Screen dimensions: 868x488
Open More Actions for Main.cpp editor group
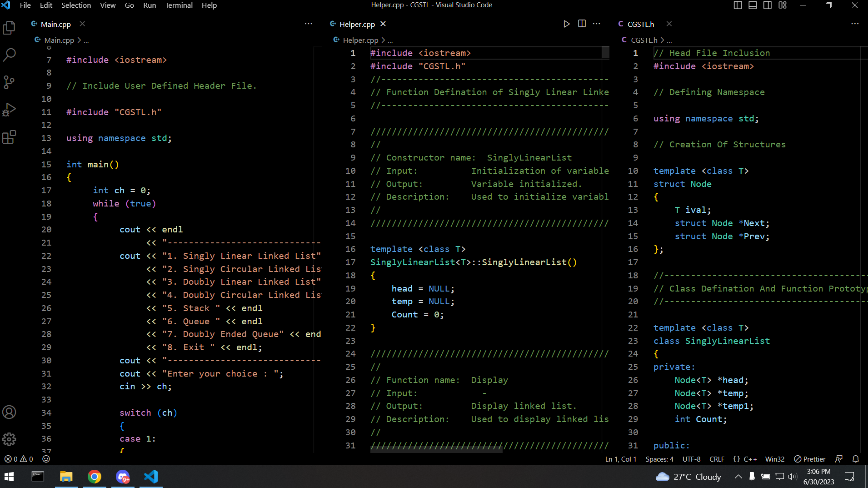(309, 24)
